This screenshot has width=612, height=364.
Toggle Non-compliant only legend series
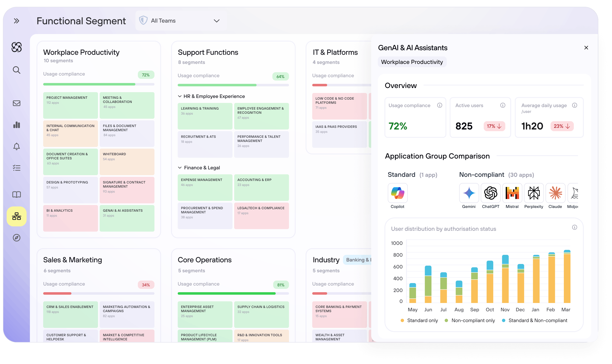[x=470, y=320]
